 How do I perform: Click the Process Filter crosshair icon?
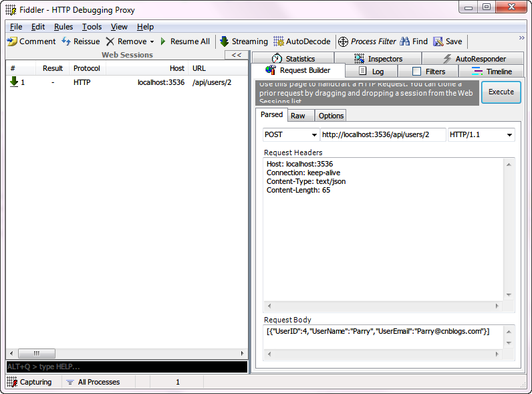tap(344, 41)
